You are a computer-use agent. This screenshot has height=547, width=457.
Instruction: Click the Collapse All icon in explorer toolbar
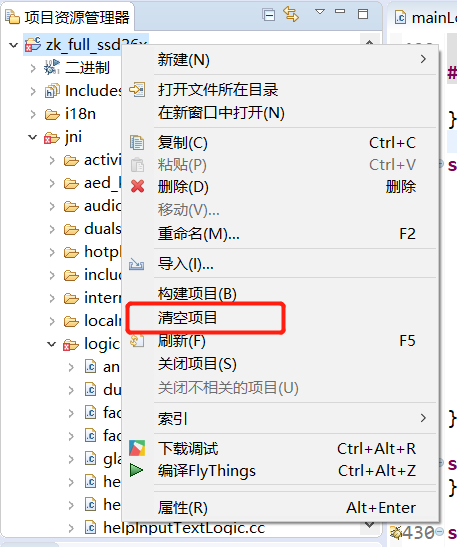pyautogui.click(x=269, y=15)
